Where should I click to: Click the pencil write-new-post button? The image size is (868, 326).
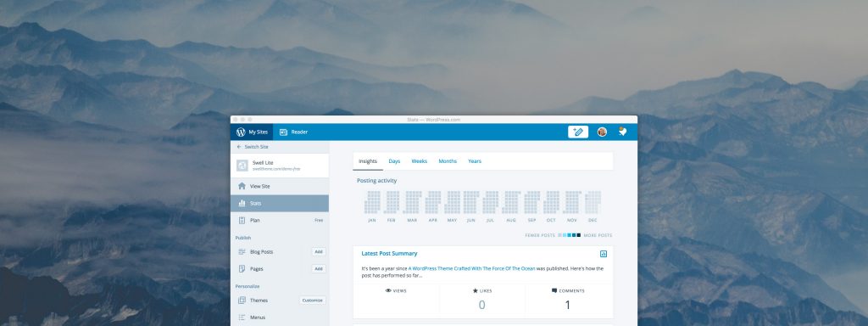coord(578,132)
